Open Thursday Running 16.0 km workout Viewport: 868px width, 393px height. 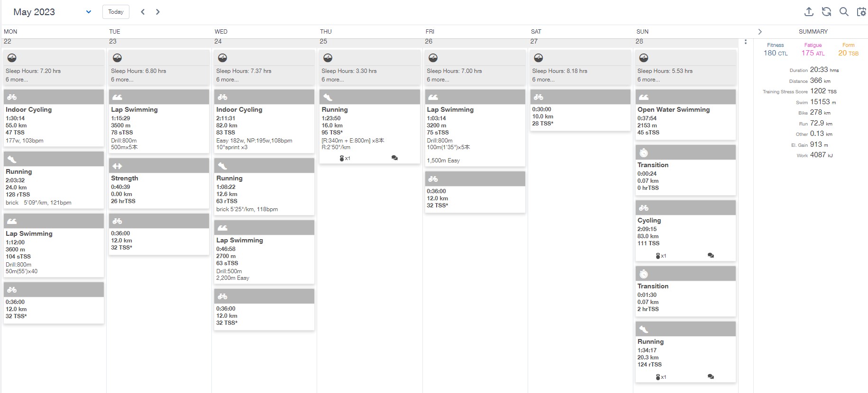pyautogui.click(x=369, y=126)
